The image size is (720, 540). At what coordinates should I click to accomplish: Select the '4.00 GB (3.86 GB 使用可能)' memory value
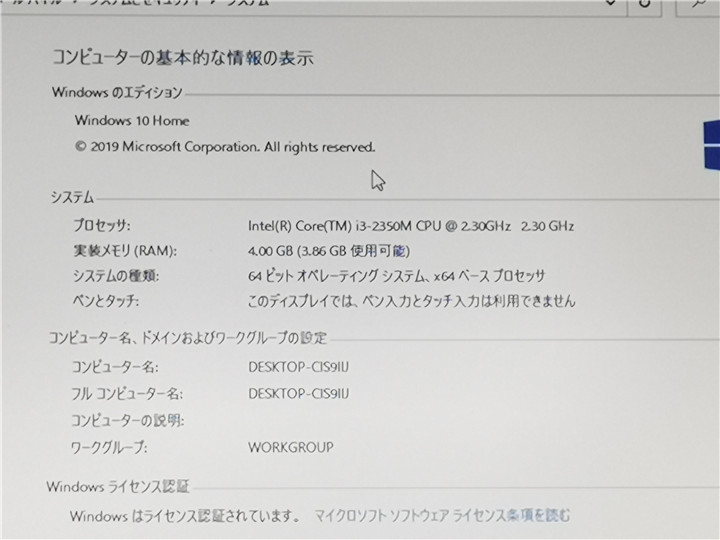point(329,251)
